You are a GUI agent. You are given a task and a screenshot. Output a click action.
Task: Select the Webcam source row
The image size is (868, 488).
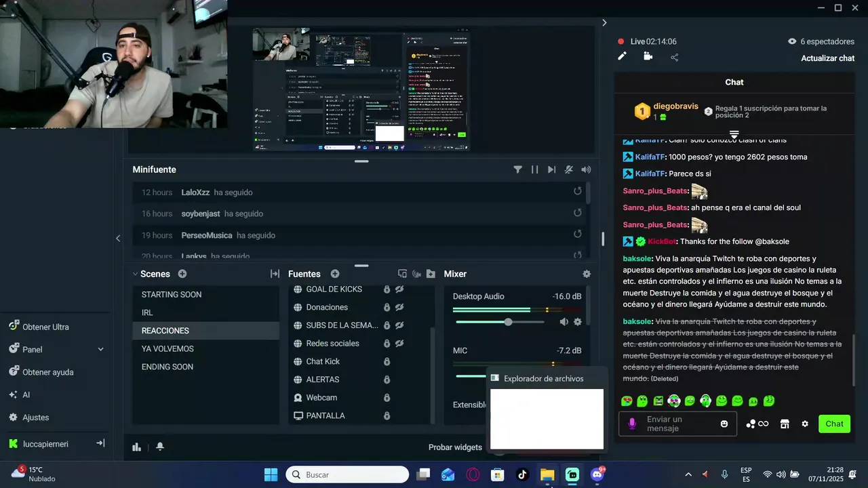tap(359, 398)
